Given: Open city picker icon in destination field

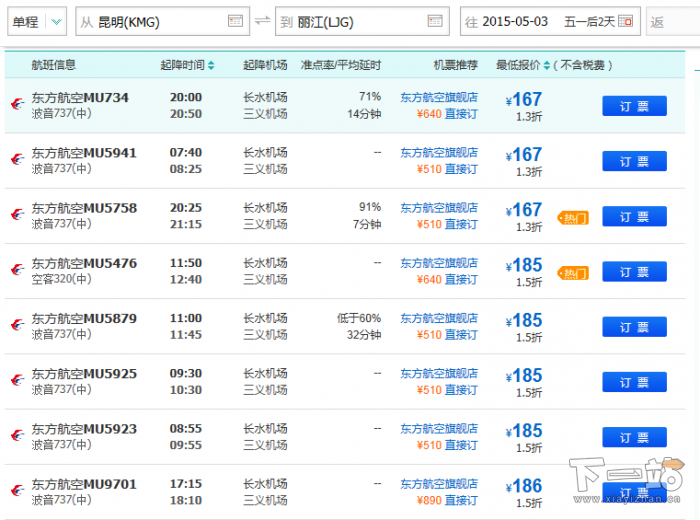Looking at the screenshot, I should (x=435, y=21).
